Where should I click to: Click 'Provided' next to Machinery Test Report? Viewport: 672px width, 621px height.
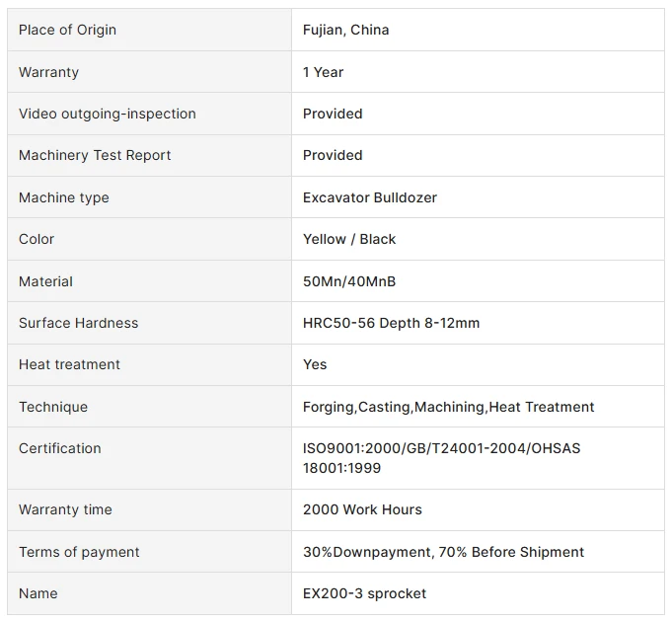[333, 155]
